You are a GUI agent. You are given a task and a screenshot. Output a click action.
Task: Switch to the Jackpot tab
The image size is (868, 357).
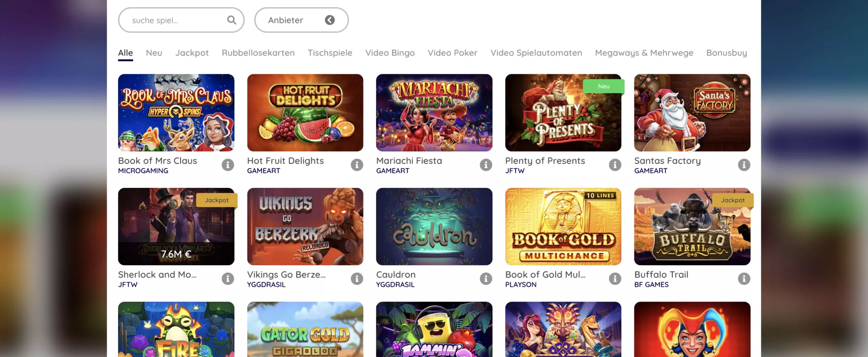tap(192, 53)
